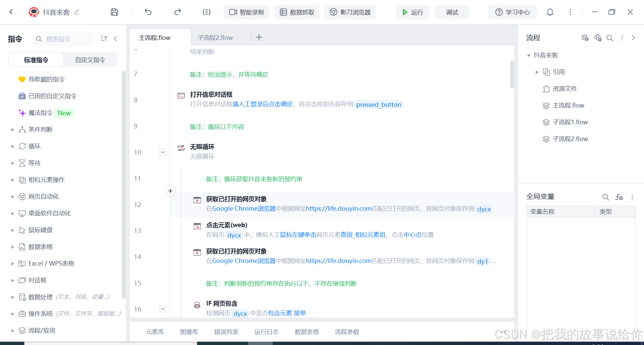Click the 流程/应用 category icon
This screenshot has height=345, width=644.
[x=22, y=330]
